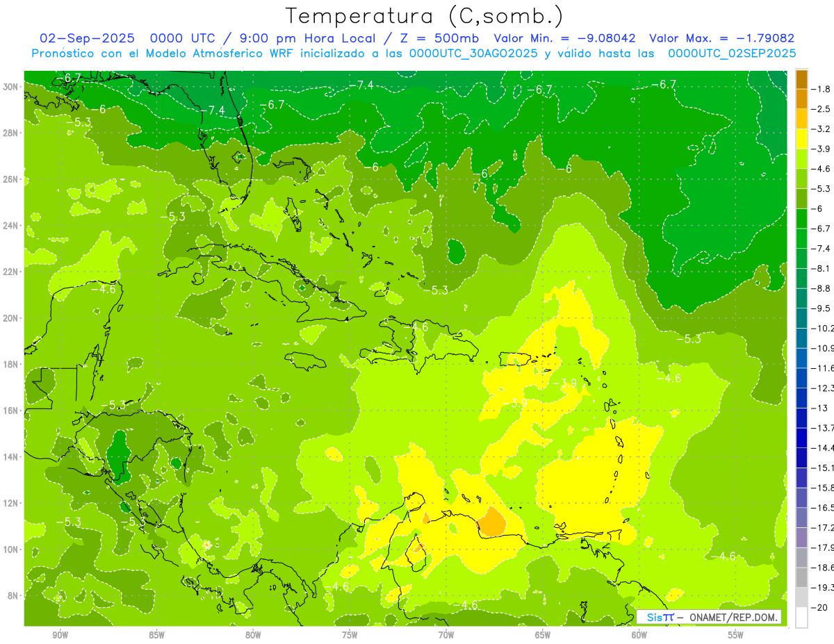The image size is (834, 644).
Task: Click the longitude axis label "85W"
Action: point(156,635)
